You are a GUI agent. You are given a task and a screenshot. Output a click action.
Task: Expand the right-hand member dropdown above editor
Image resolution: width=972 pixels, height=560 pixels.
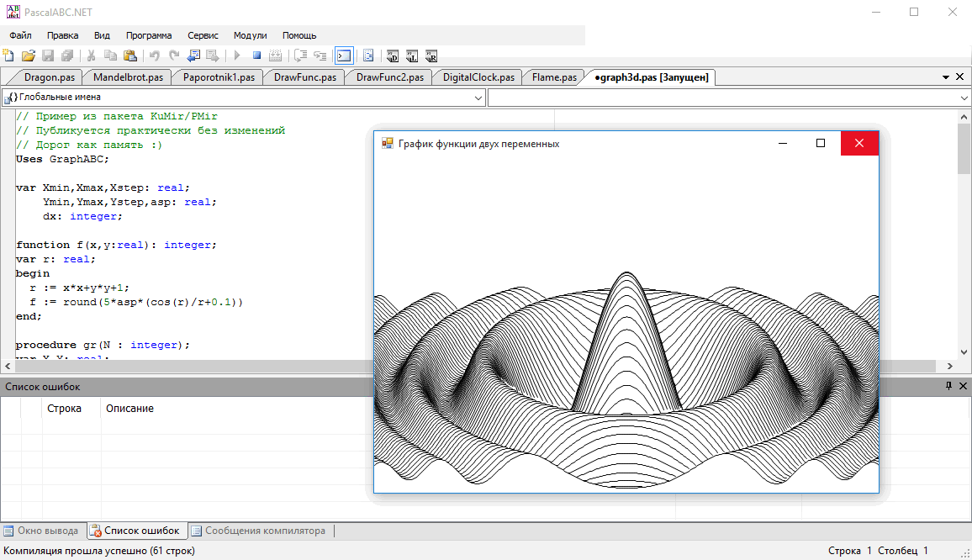tap(964, 98)
